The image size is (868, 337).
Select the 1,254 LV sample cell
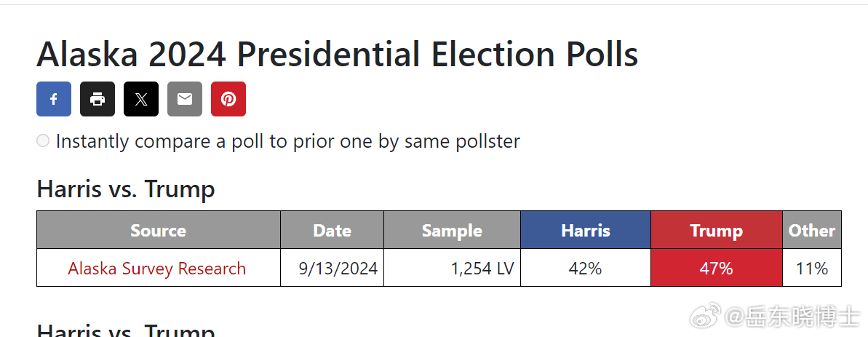(453, 268)
